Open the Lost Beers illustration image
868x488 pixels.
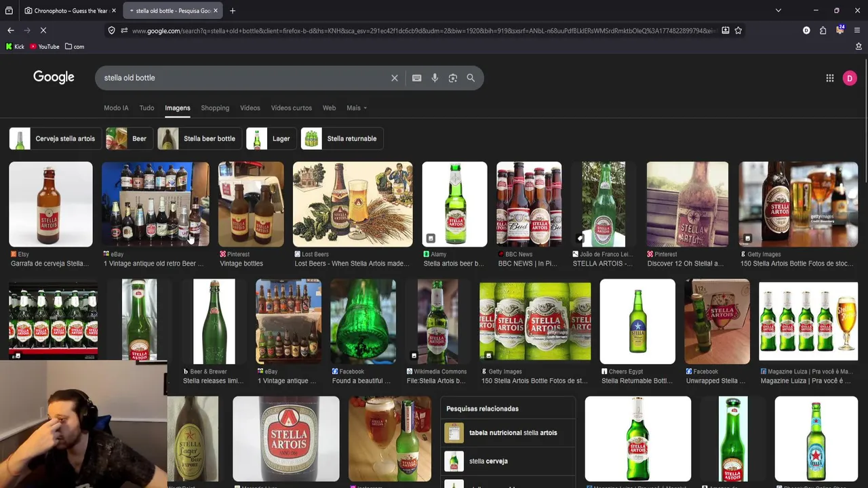click(x=353, y=204)
